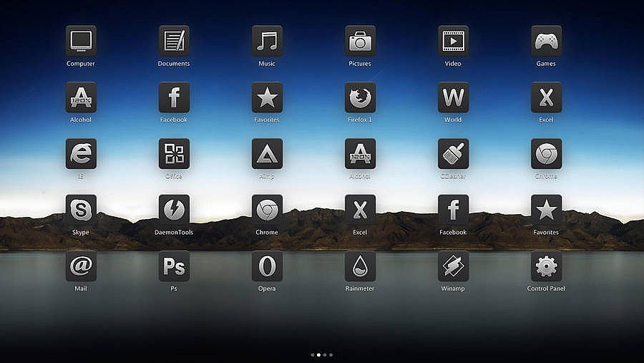644x363 pixels.
Task: Click the Favorites star beside Firefox 1
Action: click(x=267, y=97)
